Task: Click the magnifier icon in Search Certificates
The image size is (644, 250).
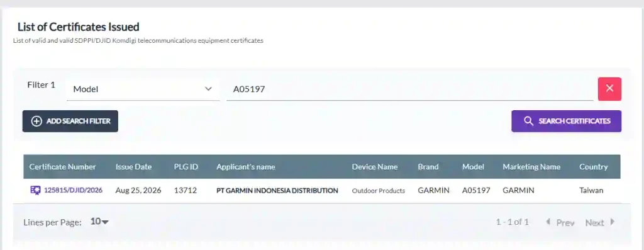Action: point(528,122)
